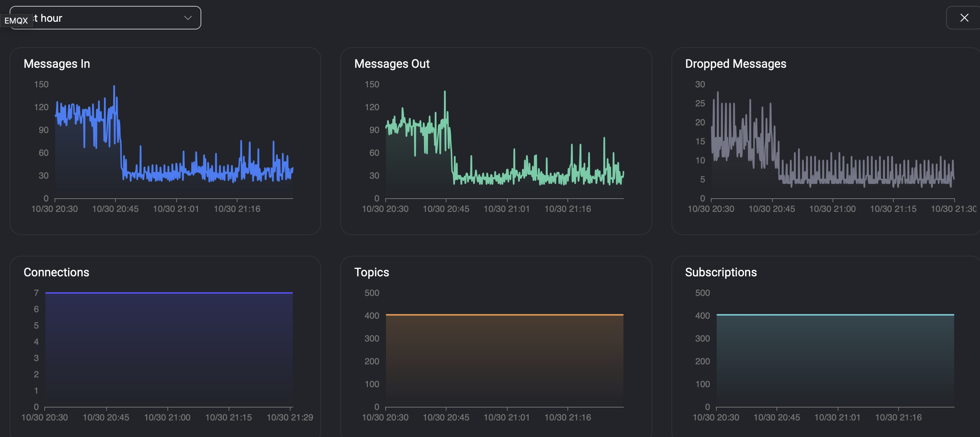
Task: Click the orange Topics line at 400
Action: 504,315
